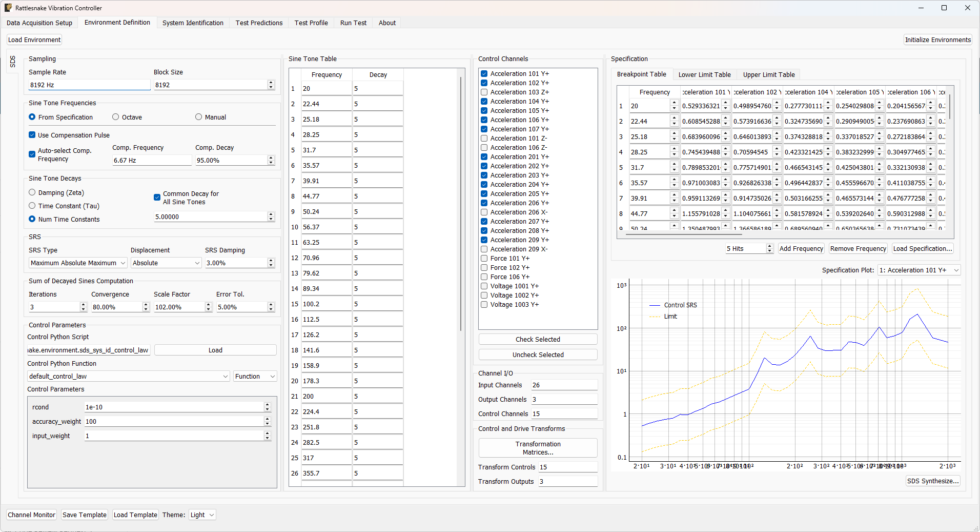Click Save Template button
980x532 pixels.
tap(85, 515)
